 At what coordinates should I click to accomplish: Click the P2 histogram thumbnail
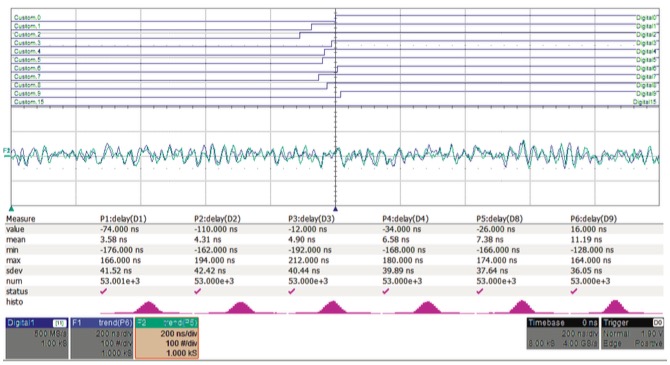point(241,307)
